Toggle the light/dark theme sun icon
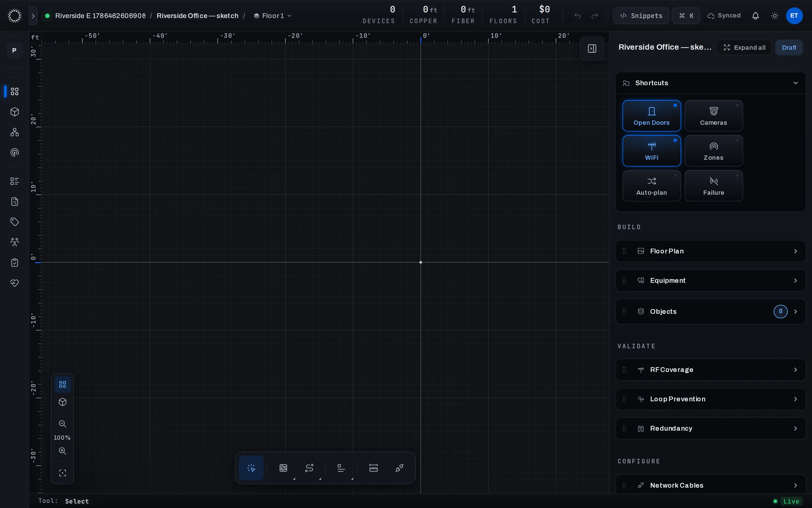812x508 pixels. [x=775, y=16]
